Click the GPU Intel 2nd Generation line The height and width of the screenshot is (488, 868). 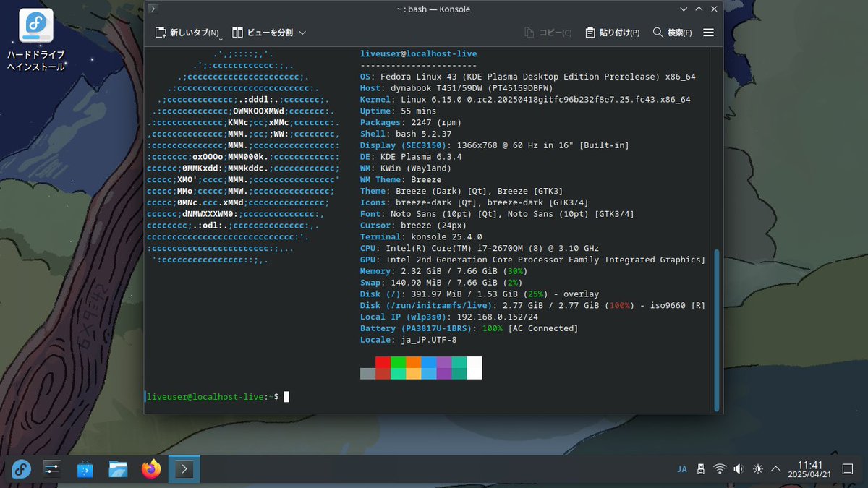point(532,260)
